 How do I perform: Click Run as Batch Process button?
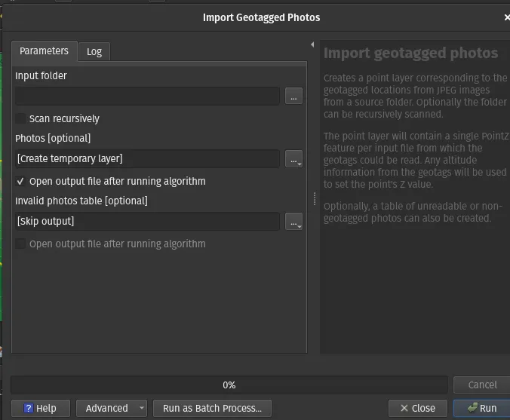point(212,408)
